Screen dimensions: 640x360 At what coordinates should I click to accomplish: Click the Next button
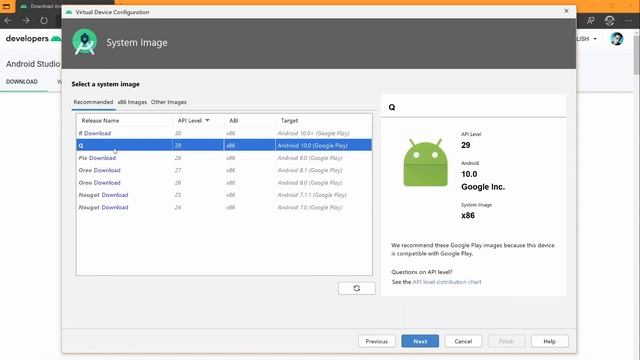pyautogui.click(x=420, y=341)
